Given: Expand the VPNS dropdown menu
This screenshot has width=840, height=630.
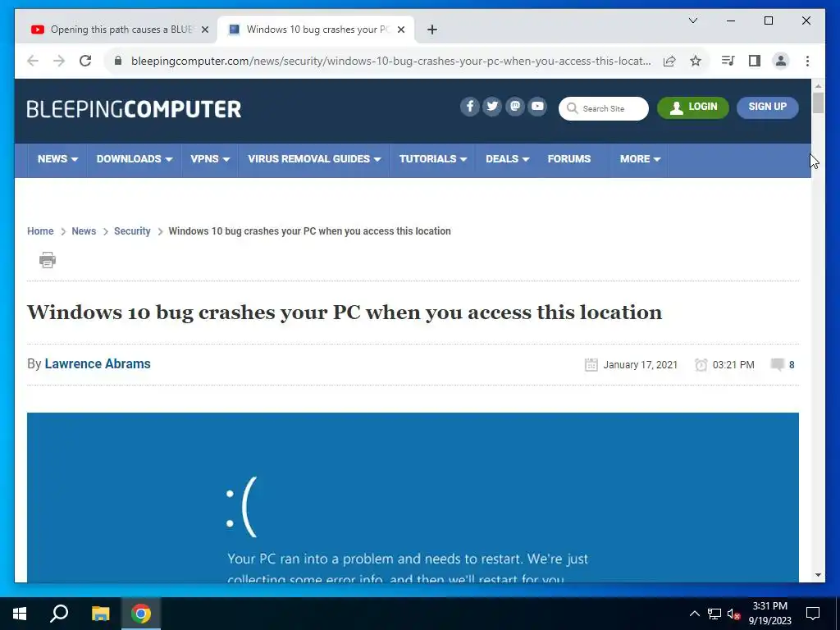Looking at the screenshot, I should (210, 159).
